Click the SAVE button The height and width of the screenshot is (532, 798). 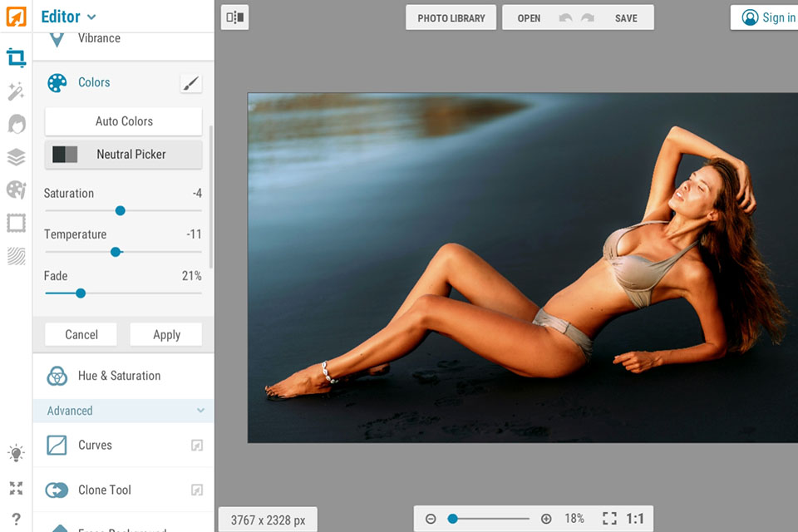(626, 17)
